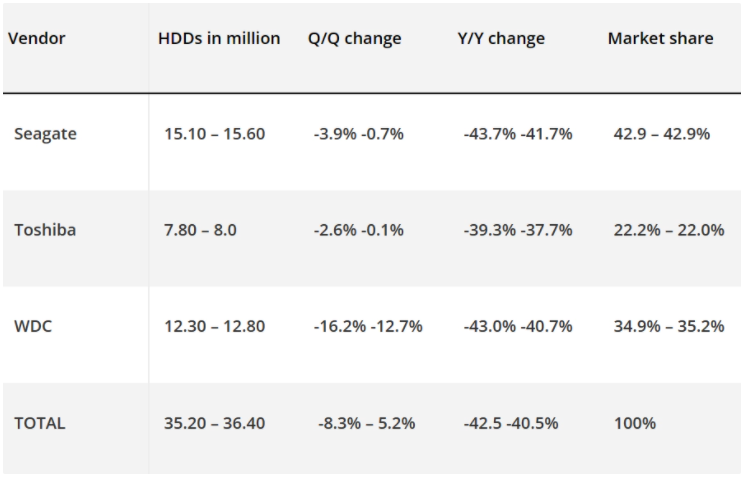Click the 100% total market share cell
This screenshot has width=743, height=479.
click(634, 423)
